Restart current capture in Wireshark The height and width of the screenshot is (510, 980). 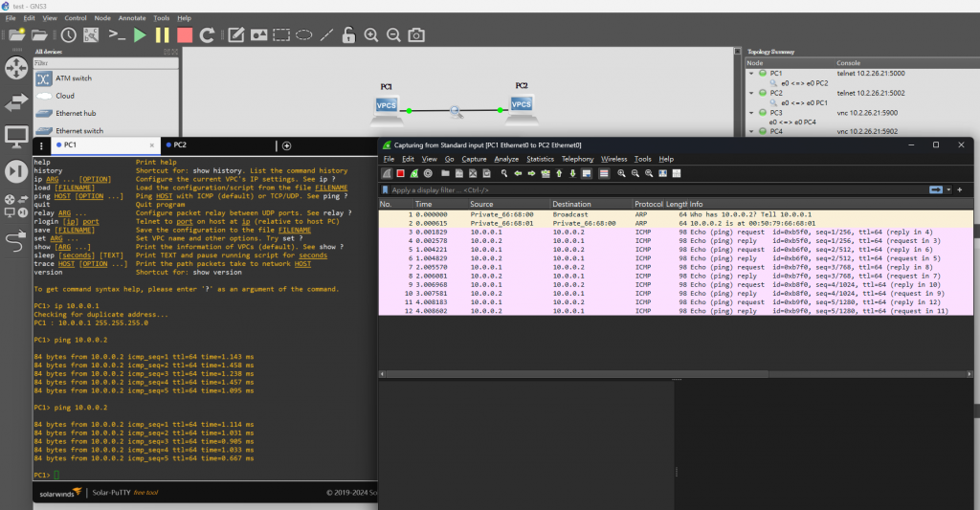(x=413, y=174)
